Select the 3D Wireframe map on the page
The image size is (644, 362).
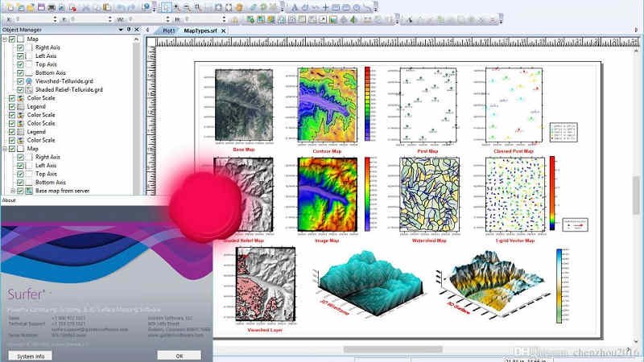(369, 283)
